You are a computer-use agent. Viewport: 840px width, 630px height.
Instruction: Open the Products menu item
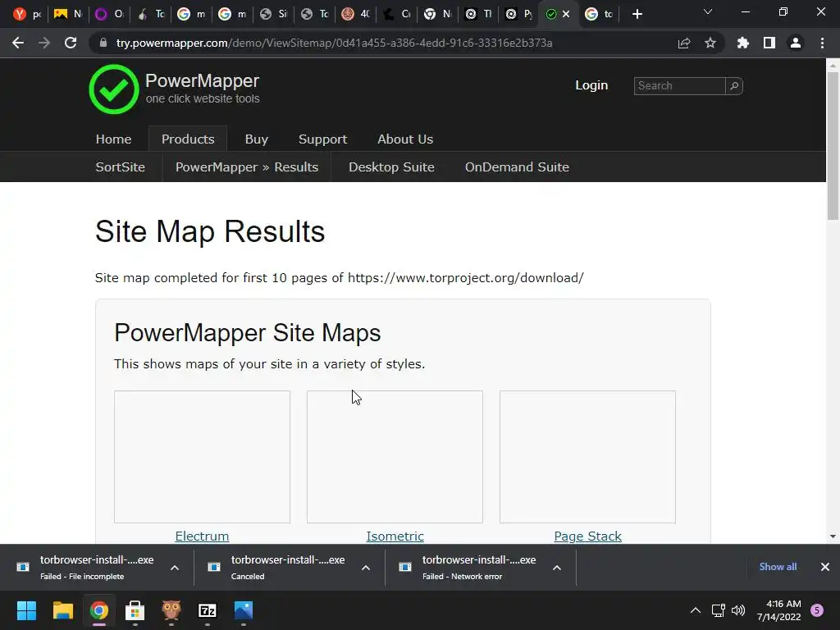[x=188, y=139]
